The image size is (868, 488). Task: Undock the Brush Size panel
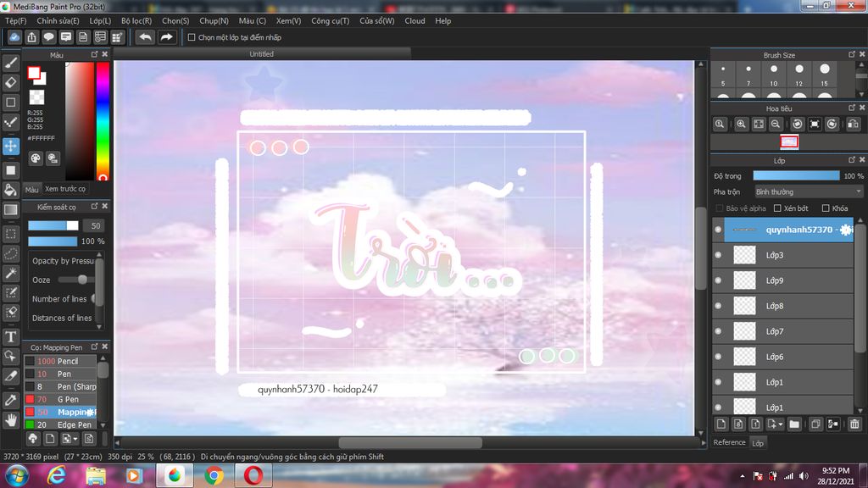851,54
